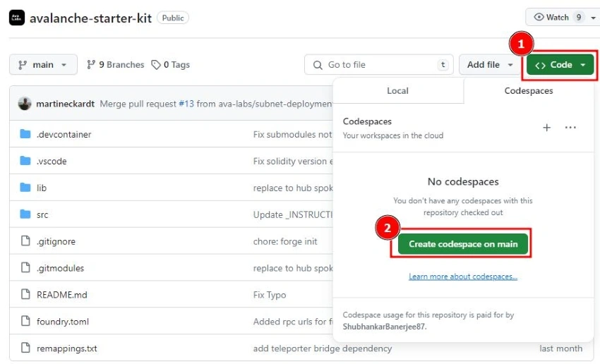The image size is (600, 364).
Task: Click the README.md file icon
Action: pyautogui.click(x=25, y=294)
